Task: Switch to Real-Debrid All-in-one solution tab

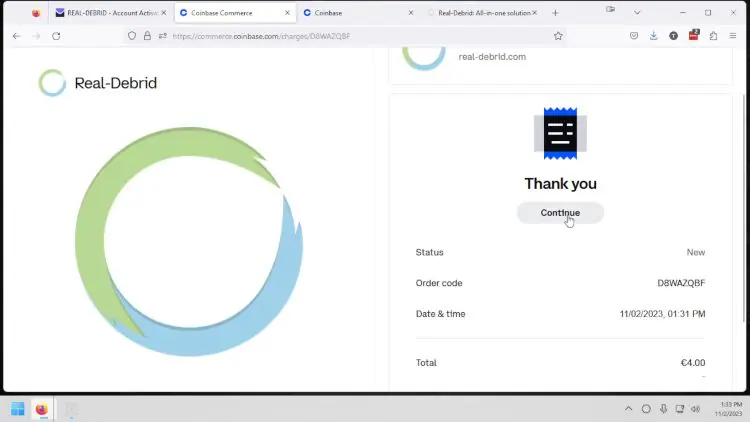Action: click(x=482, y=13)
